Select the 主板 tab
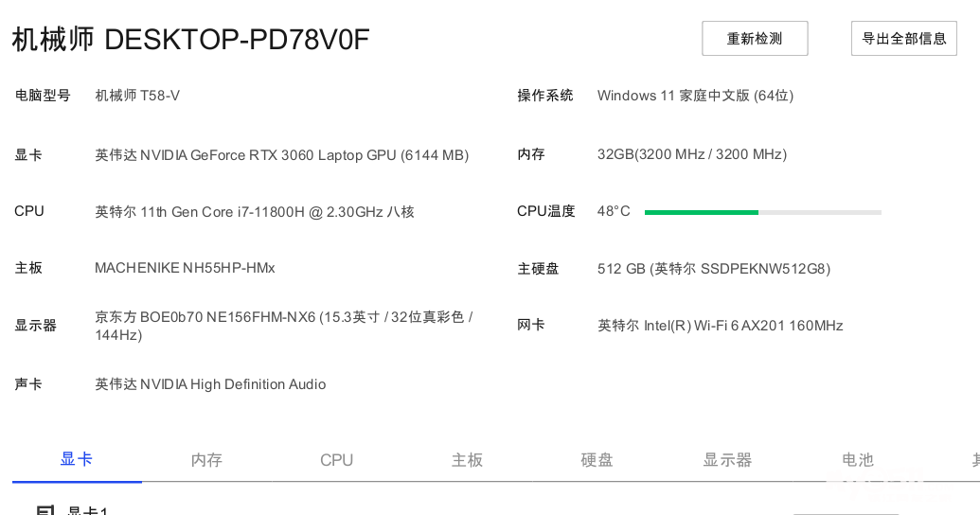 [467, 460]
